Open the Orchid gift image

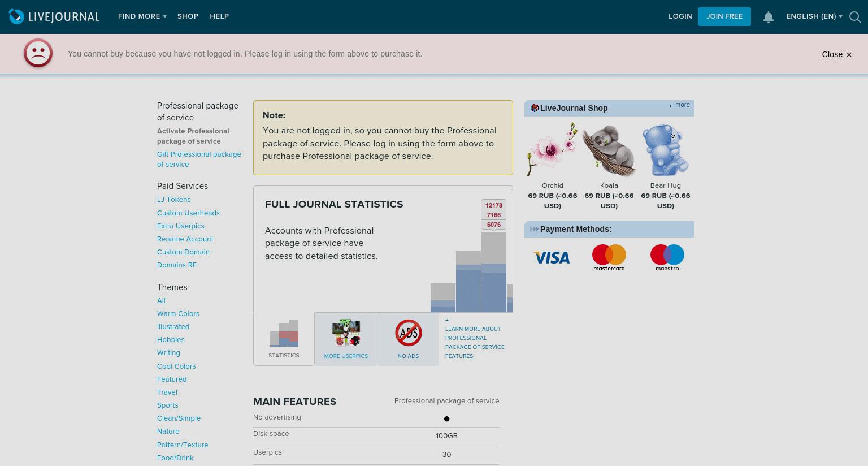click(x=552, y=150)
